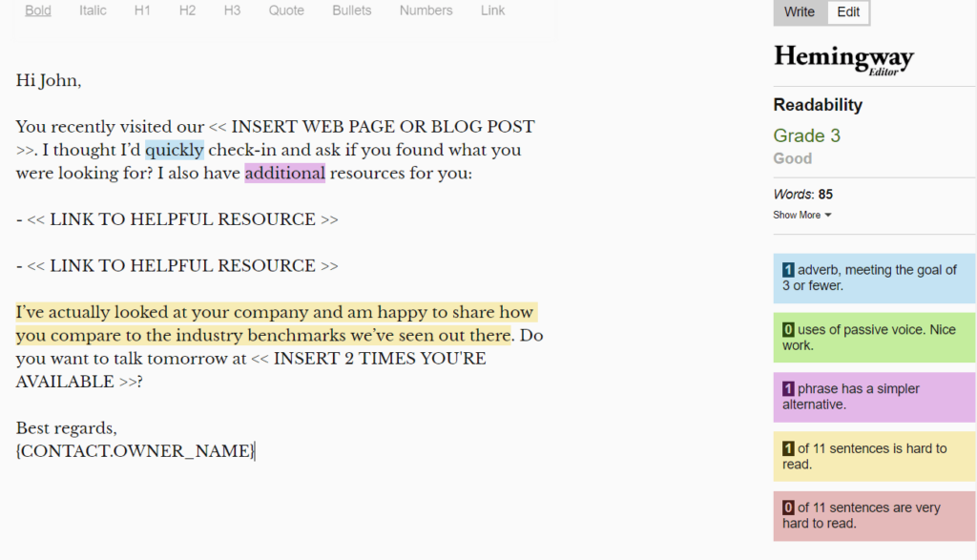Click the green passive voice box
The width and height of the screenshot is (977, 560).
coord(874,338)
